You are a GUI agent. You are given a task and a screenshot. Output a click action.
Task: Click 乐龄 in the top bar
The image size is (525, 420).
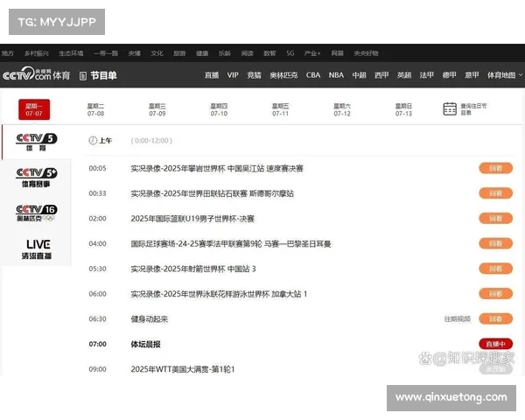225,53
